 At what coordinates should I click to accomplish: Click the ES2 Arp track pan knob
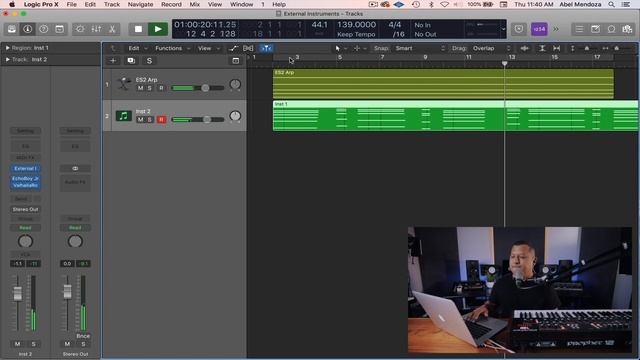[x=235, y=84]
